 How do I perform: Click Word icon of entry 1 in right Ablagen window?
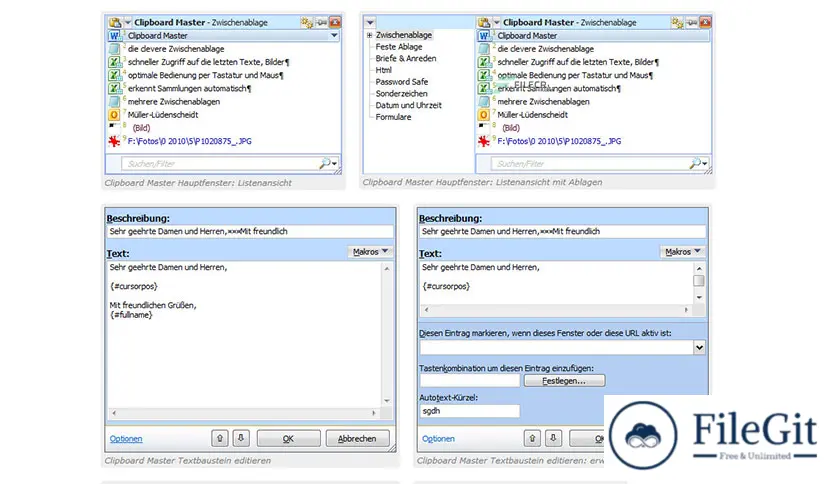pos(484,36)
